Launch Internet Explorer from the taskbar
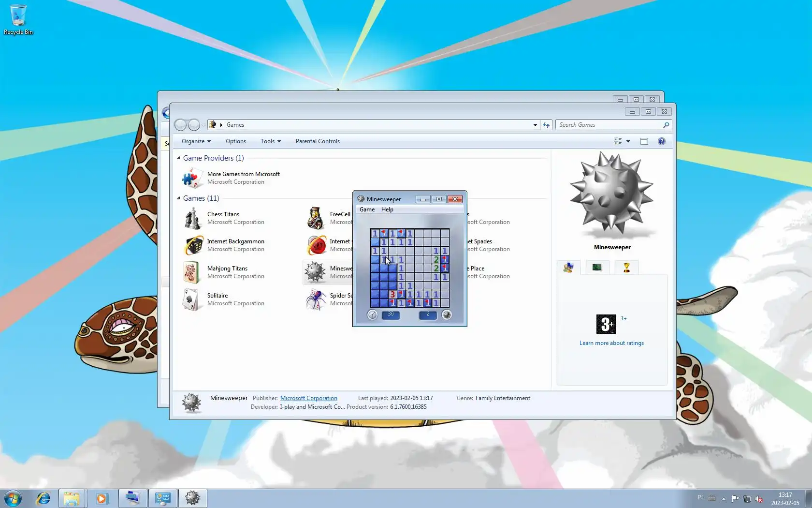The height and width of the screenshot is (508, 812). tap(43, 498)
